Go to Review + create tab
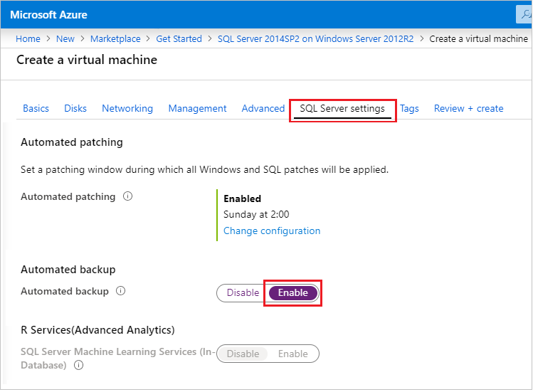Image resolution: width=533 pixels, height=392 pixels. point(469,108)
